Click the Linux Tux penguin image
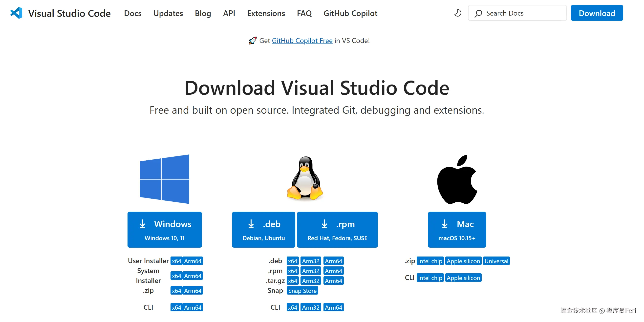The width and height of the screenshot is (644, 322). pyautogui.click(x=305, y=178)
